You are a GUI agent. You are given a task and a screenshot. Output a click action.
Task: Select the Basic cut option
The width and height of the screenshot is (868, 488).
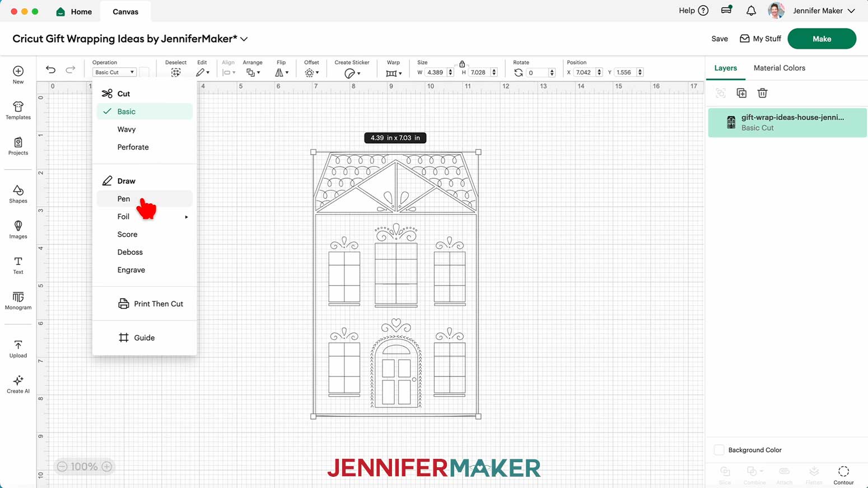tap(144, 111)
